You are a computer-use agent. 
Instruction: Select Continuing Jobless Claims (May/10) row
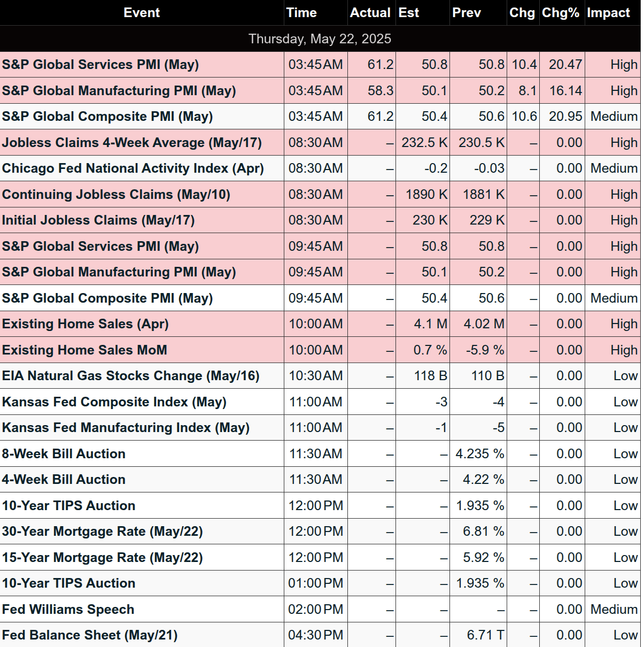[x=320, y=195]
